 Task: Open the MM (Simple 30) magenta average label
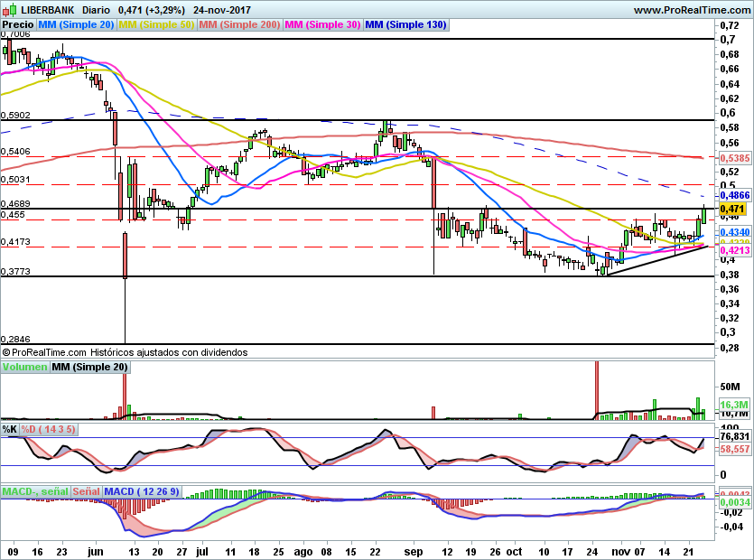[x=322, y=24]
